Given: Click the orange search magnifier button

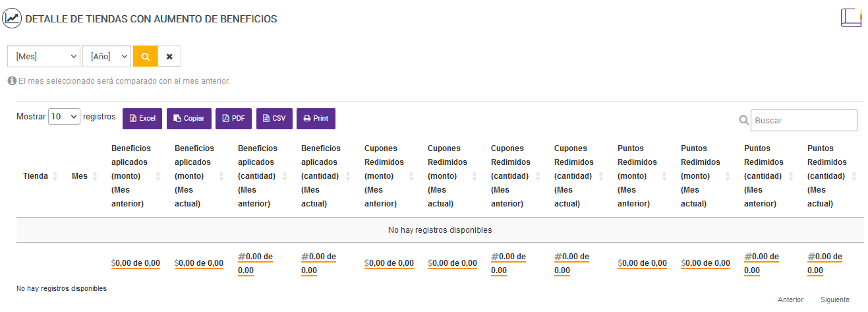Looking at the screenshot, I should tap(146, 57).
